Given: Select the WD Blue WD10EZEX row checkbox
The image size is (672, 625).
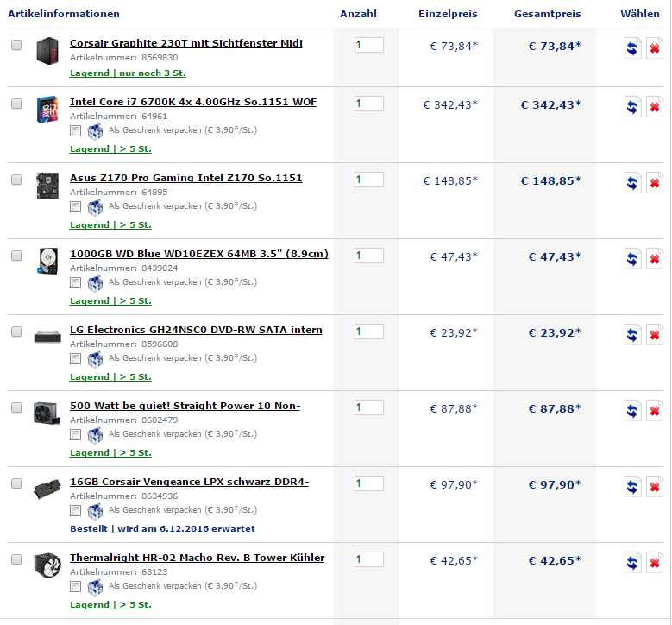Looking at the screenshot, I should 16,256.
